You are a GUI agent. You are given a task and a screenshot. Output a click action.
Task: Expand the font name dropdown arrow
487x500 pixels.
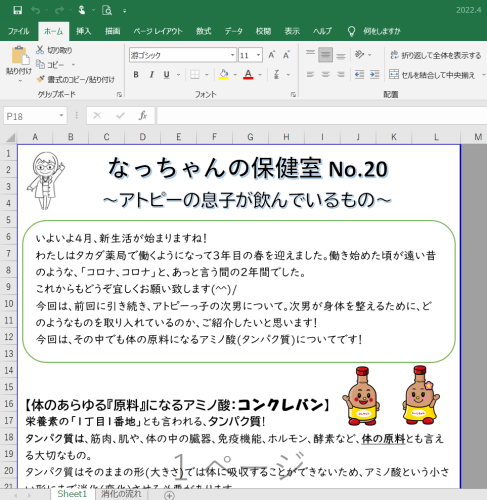pos(233,55)
